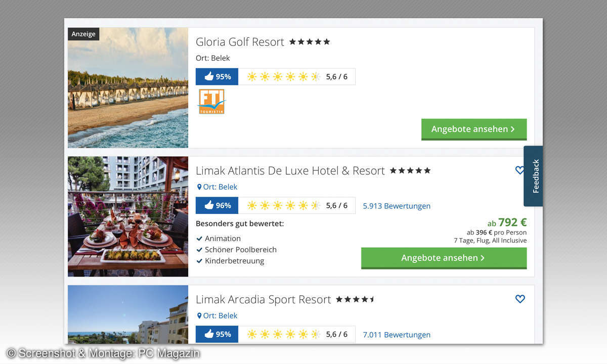Click the Anzeige label on the Gloria photo
607x364 pixels.
[83, 34]
